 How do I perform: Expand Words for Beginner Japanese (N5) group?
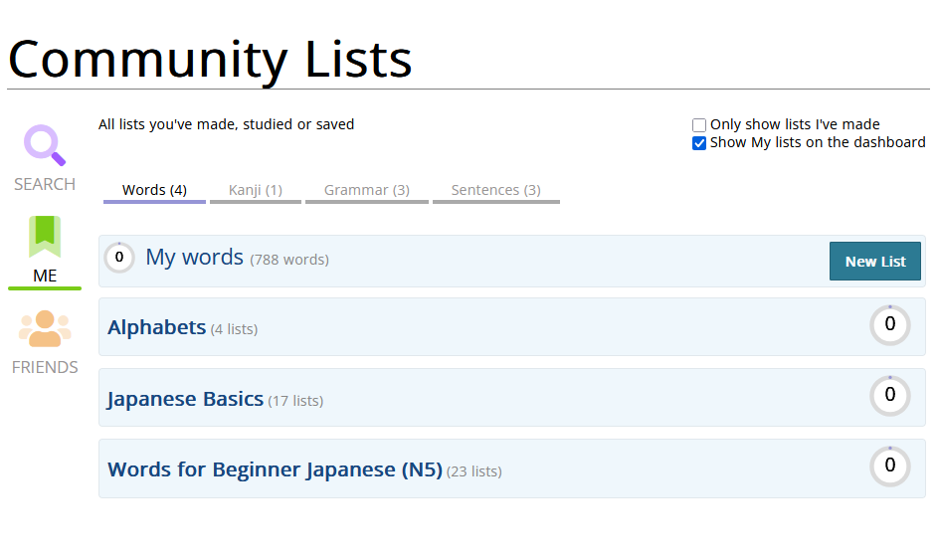click(x=275, y=469)
